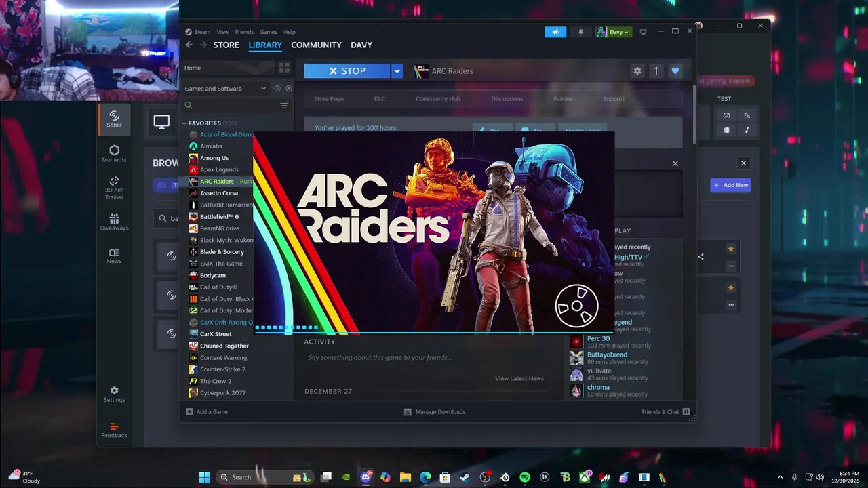Open Sonar in SteelSeries sidebar
Image resolution: width=868 pixels, height=488 pixels.
point(114,119)
